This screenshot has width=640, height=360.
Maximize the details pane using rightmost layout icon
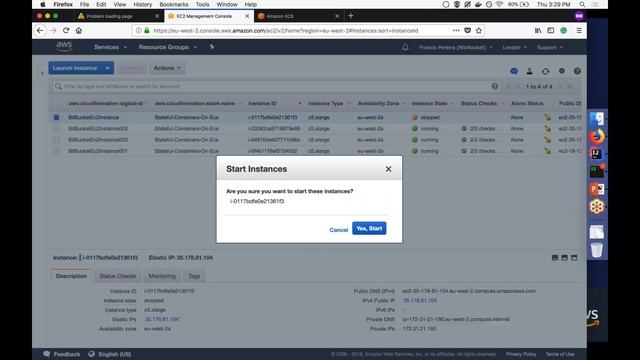574,258
